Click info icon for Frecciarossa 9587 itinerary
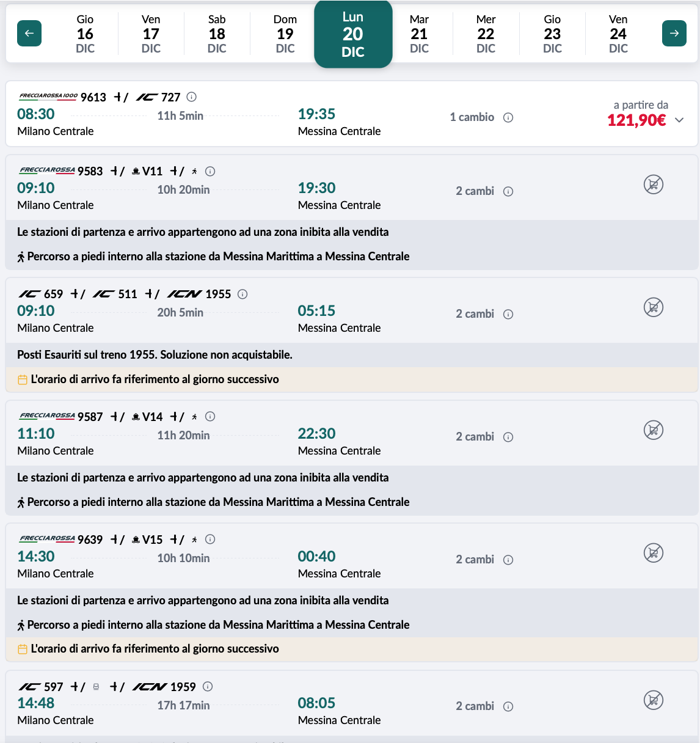This screenshot has height=743, width=700. [x=210, y=416]
